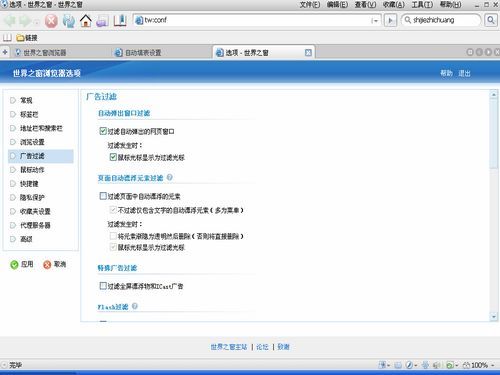Open the history dropdown beside Forward arrow

click(36, 21)
